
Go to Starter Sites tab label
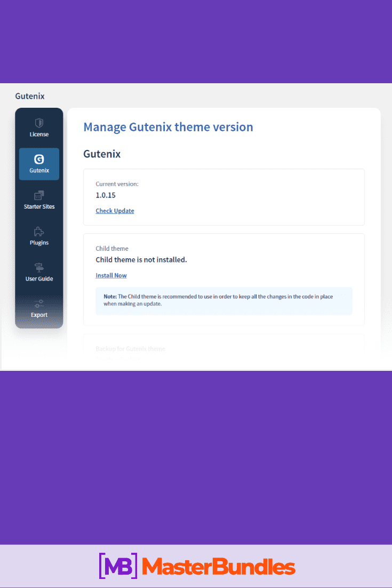pyautogui.click(x=39, y=206)
